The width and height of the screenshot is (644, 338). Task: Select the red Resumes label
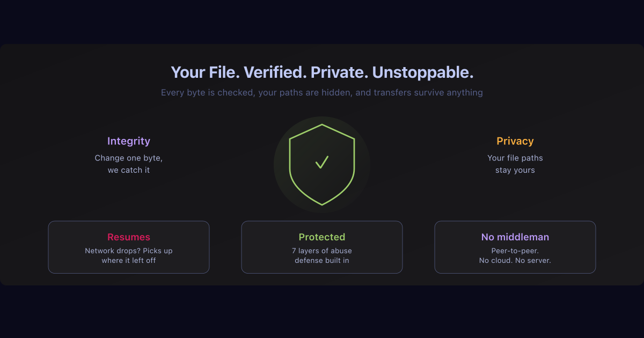[x=129, y=237]
